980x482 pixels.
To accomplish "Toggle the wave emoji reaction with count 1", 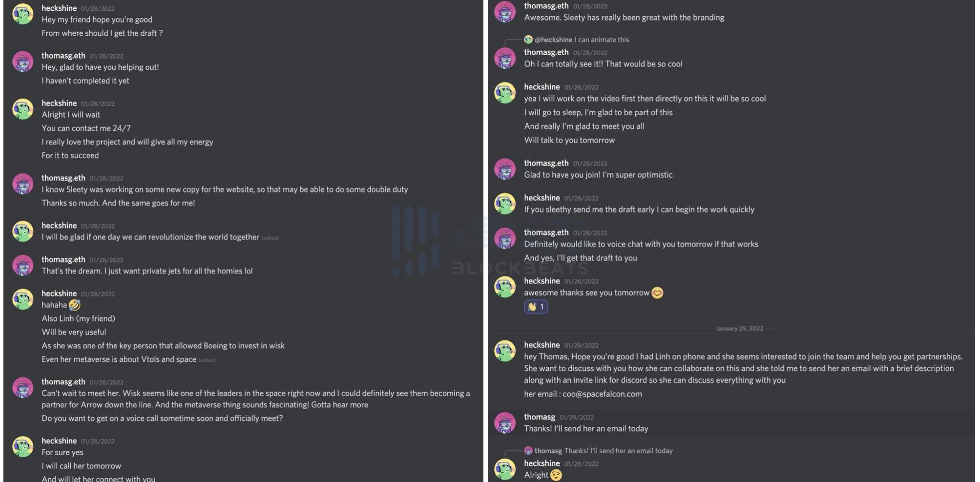I will (536, 307).
